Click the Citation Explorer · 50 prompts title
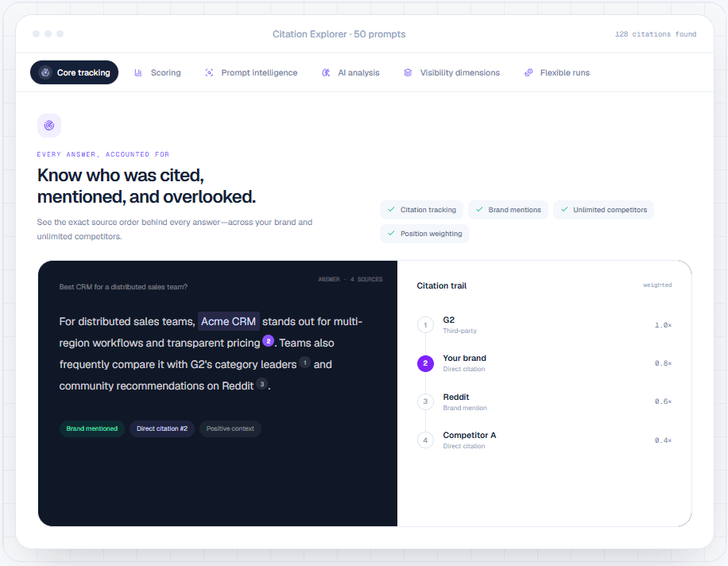Screen dimensions: 728x566 click(339, 34)
